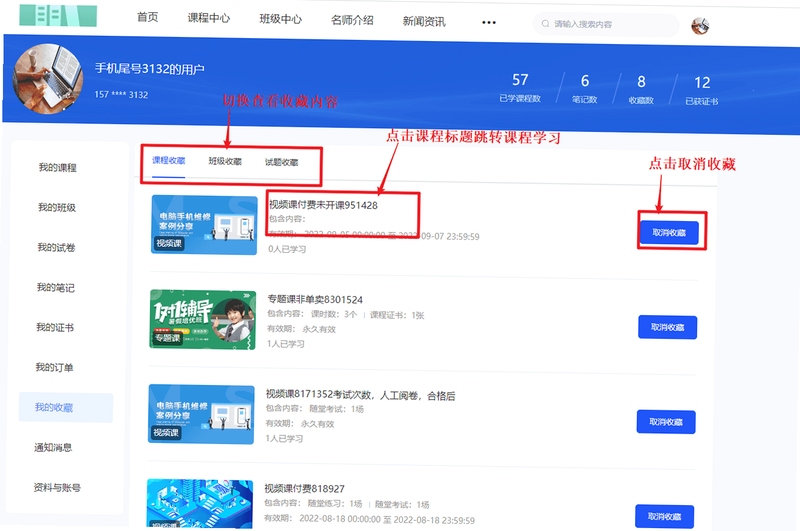Open 我的证书 in the sidebar

pyautogui.click(x=55, y=327)
